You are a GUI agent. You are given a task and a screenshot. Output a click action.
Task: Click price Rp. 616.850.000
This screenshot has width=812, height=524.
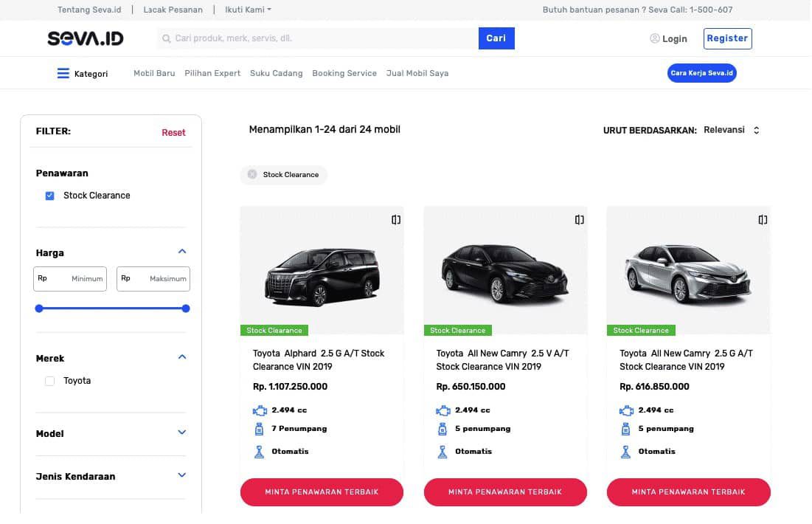click(x=654, y=387)
